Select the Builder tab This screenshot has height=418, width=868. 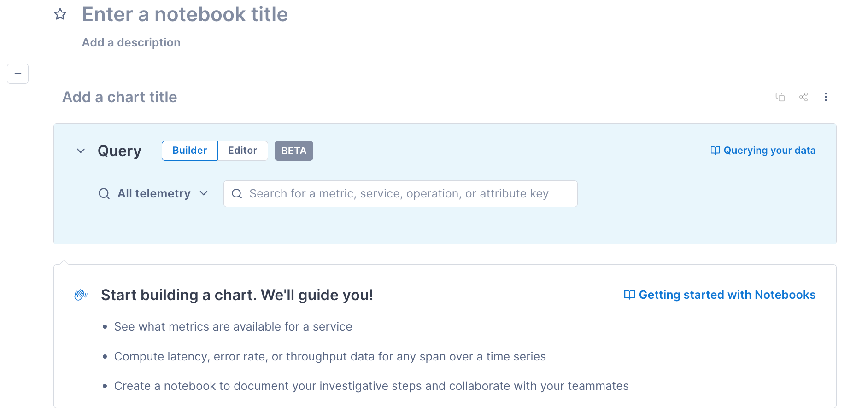click(x=189, y=150)
